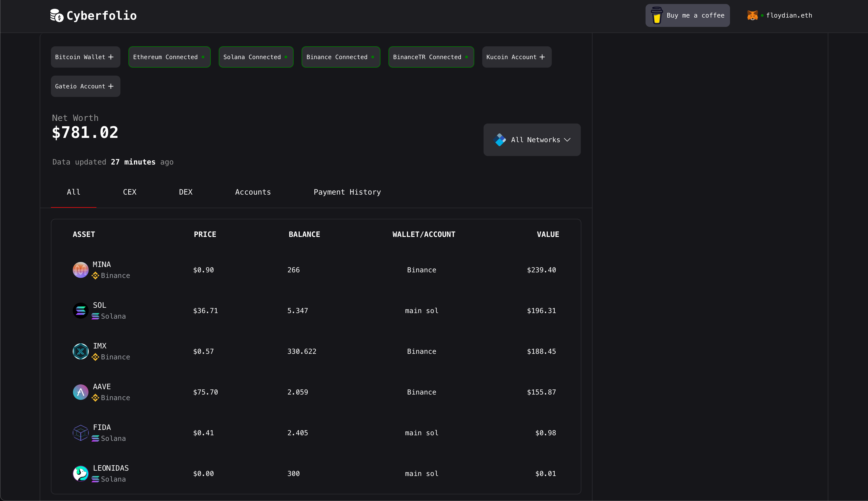This screenshot has width=868, height=501.
Task: Click the FIDA value $0.98
Action: [x=546, y=433]
